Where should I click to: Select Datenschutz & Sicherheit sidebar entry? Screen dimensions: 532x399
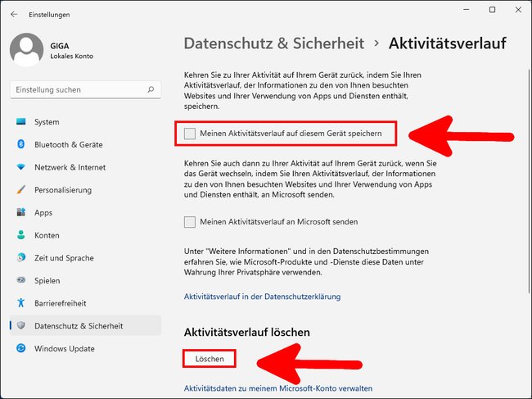coord(85,325)
